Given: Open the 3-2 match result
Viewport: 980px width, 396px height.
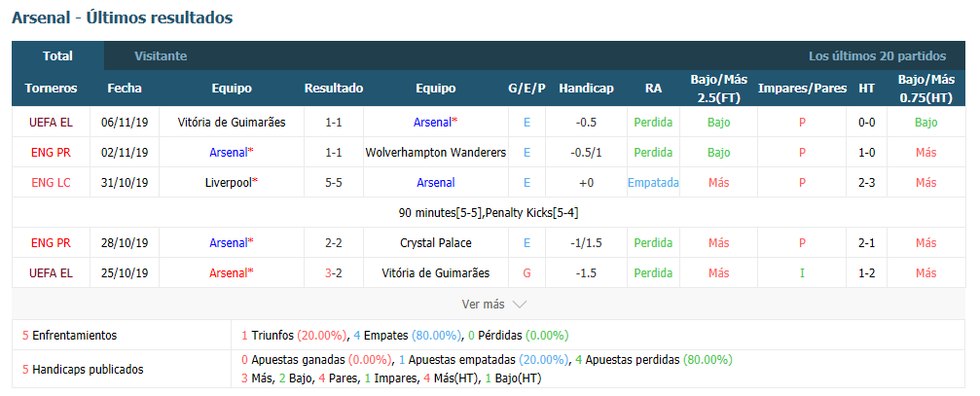Looking at the screenshot, I should click(334, 273).
